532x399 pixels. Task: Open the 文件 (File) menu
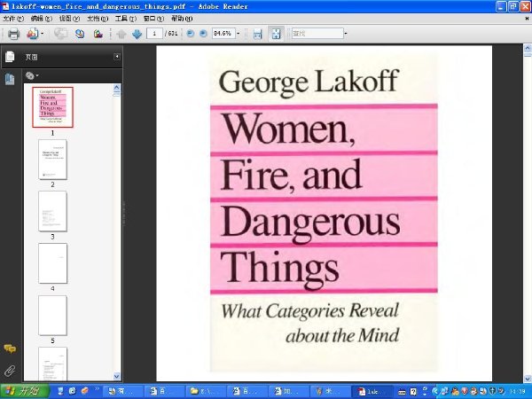click(13, 19)
